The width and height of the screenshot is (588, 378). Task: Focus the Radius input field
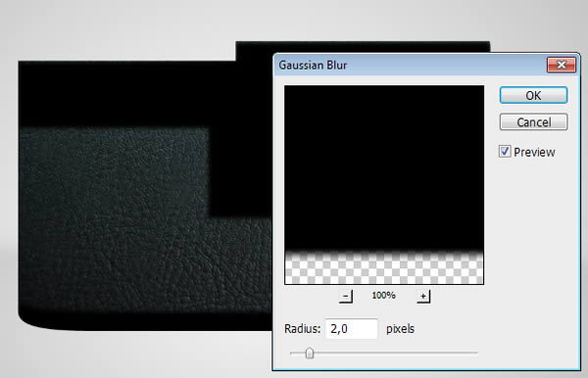tap(352, 329)
